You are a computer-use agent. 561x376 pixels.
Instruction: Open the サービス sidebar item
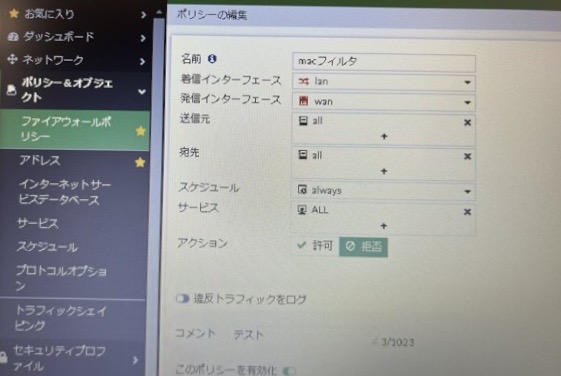(38, 224)
